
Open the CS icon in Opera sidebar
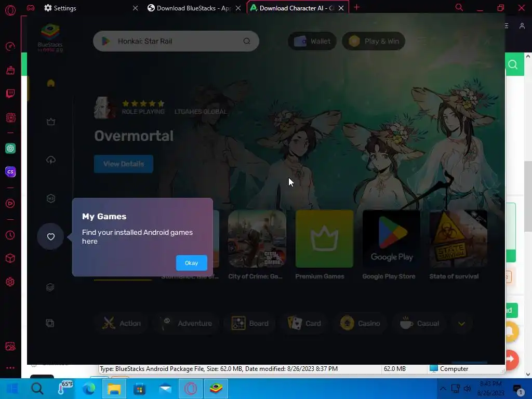10,171
